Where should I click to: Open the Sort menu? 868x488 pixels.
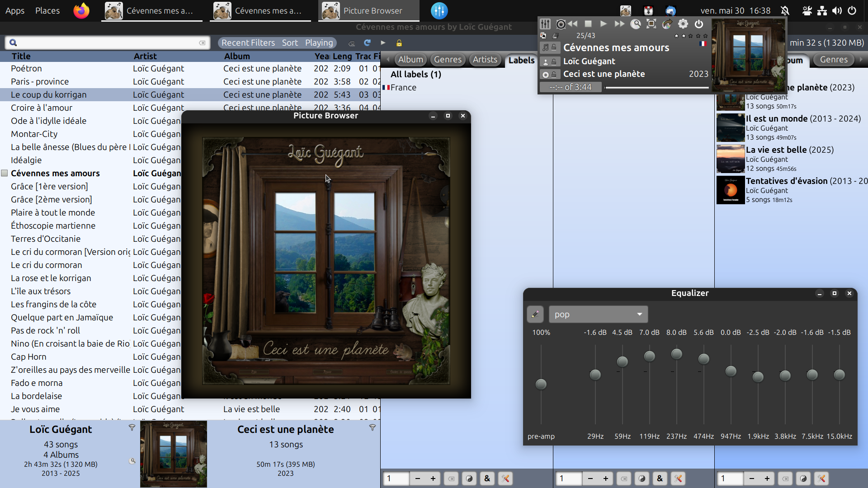(x=290, y=43)
